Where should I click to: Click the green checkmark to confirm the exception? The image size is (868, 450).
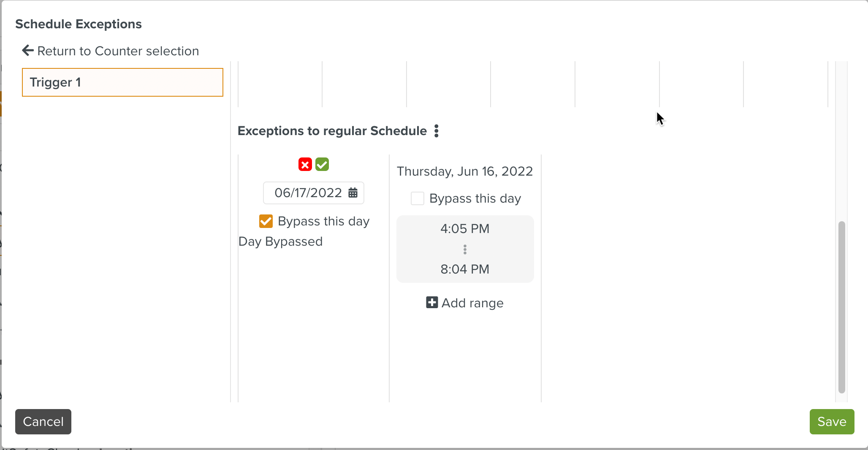(322, 164)
